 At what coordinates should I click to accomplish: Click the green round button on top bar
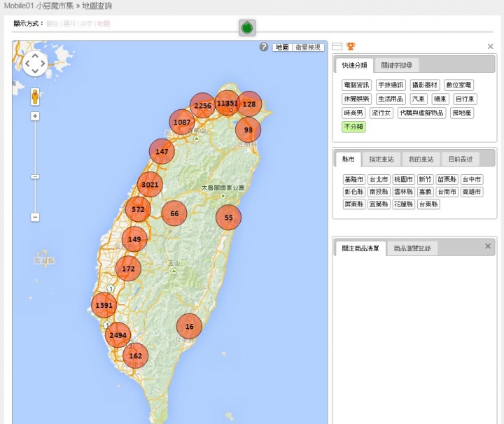(x=247, y=27)
